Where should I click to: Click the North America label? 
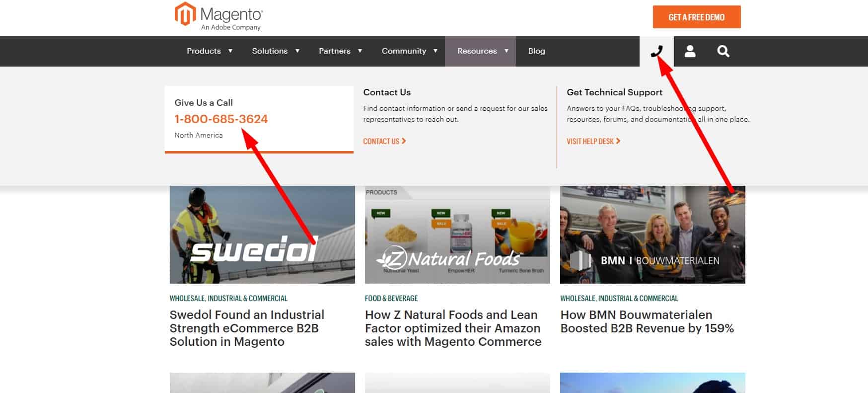pyautogui.click(x=199, y=135)
